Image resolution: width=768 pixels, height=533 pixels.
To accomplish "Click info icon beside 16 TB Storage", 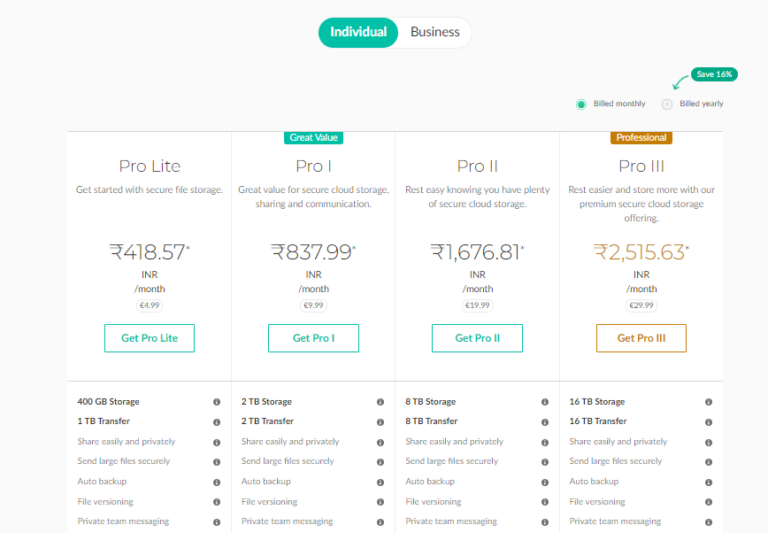I will point(708,402).
